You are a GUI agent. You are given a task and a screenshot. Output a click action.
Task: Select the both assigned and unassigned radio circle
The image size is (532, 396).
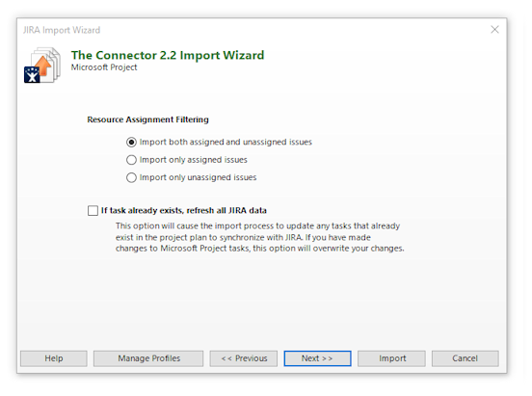pos(131,142)
